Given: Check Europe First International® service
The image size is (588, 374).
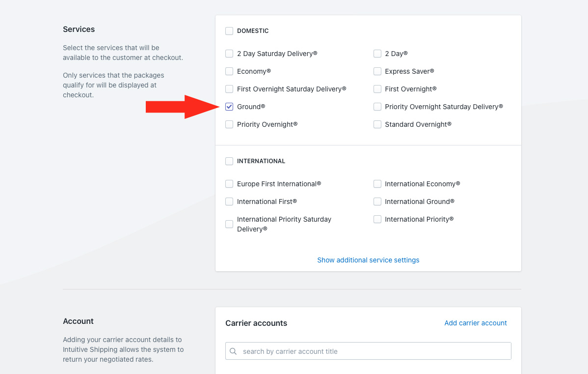Looking at the screenshot, I should 229,184.
